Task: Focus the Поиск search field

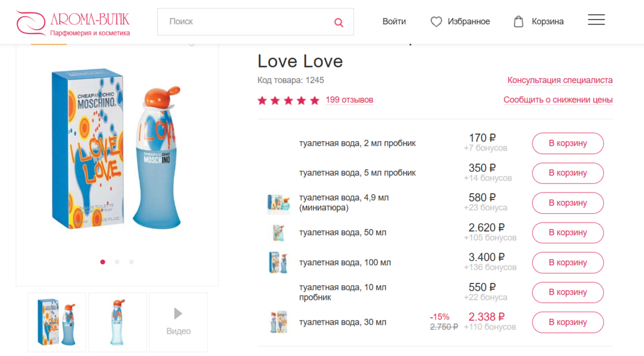Action: (x=245, y=22)
